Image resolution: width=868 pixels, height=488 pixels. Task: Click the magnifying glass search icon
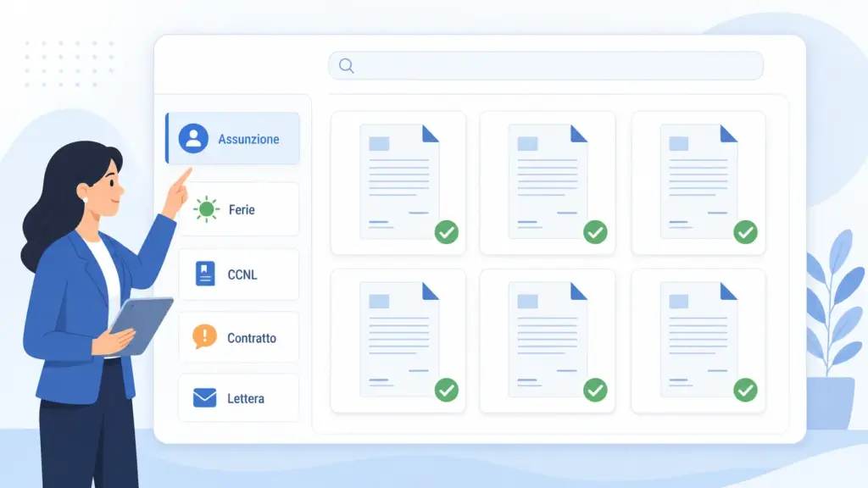click(347, 66)
